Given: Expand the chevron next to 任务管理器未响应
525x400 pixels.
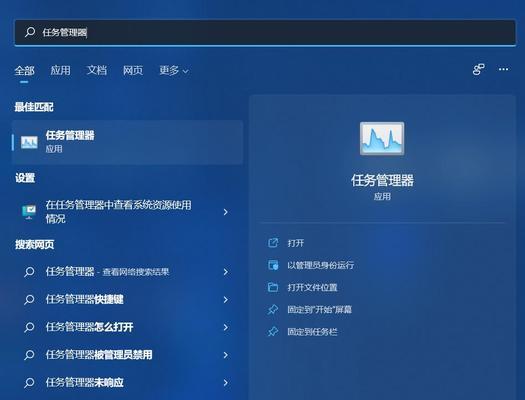Looking at the screenshot, I should 226,383.
